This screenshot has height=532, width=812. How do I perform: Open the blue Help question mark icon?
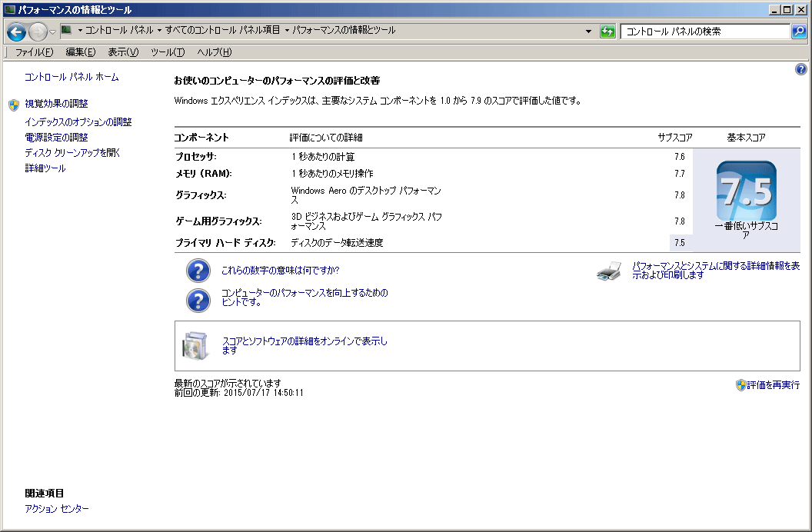point(800,69)
